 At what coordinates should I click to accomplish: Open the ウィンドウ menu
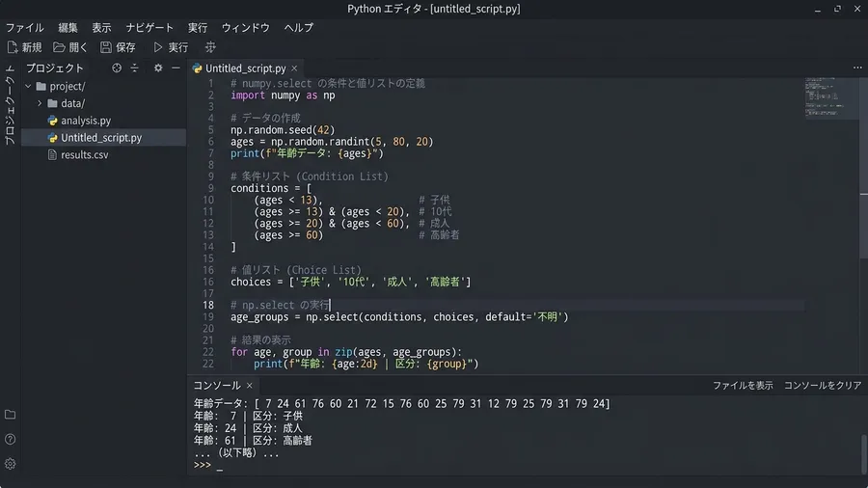[245, 28]
